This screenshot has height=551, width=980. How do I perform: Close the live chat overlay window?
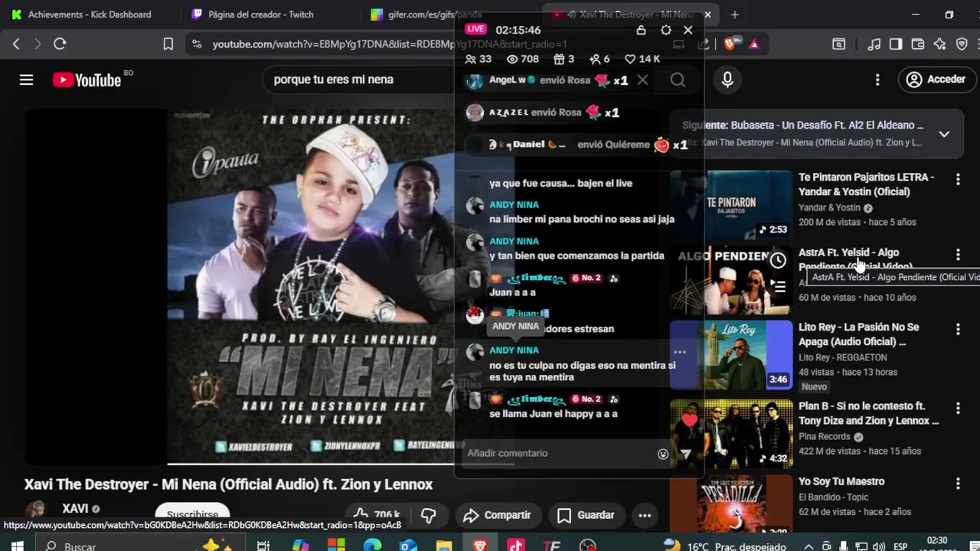tap(688, 30)
